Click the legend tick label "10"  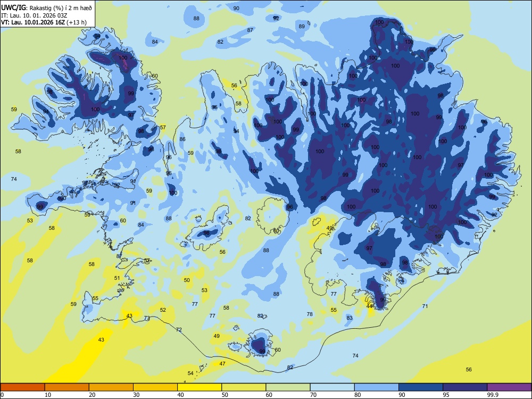[x=48, y=395]
